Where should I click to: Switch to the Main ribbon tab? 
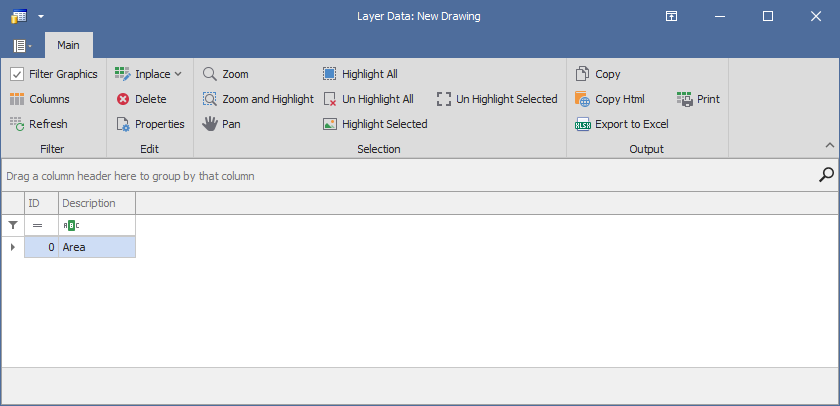[x=68, y=45]
